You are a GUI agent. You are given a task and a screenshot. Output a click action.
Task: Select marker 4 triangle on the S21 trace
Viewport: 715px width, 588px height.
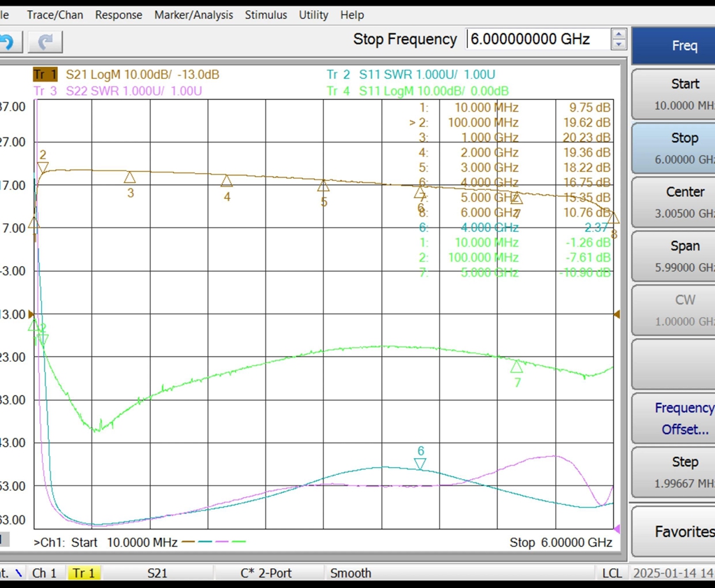pyautogui.click(x=226, y=181)
